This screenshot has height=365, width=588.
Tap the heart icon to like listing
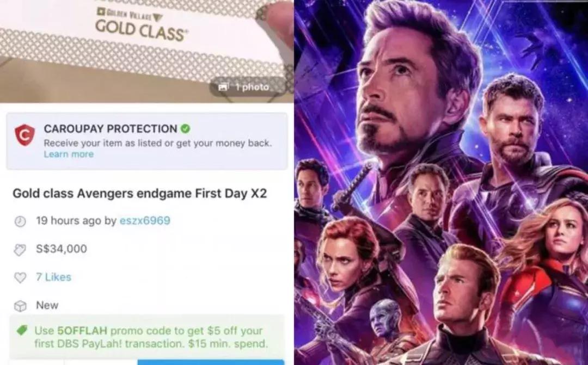(20, 277)
